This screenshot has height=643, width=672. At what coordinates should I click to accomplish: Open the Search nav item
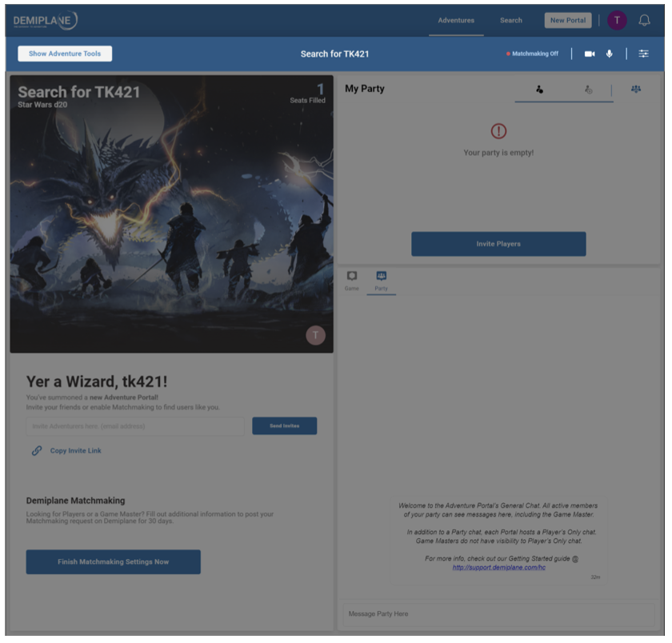(x=512, y=20)
